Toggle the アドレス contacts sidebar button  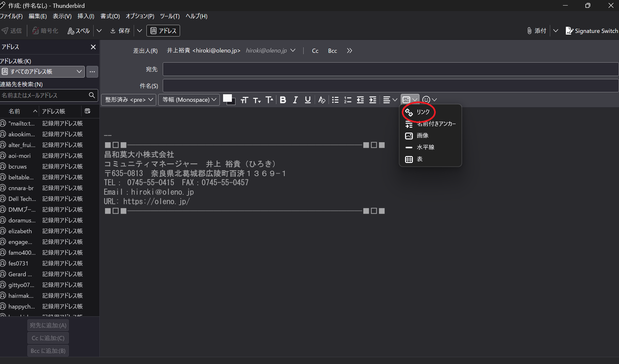[163, 31]
